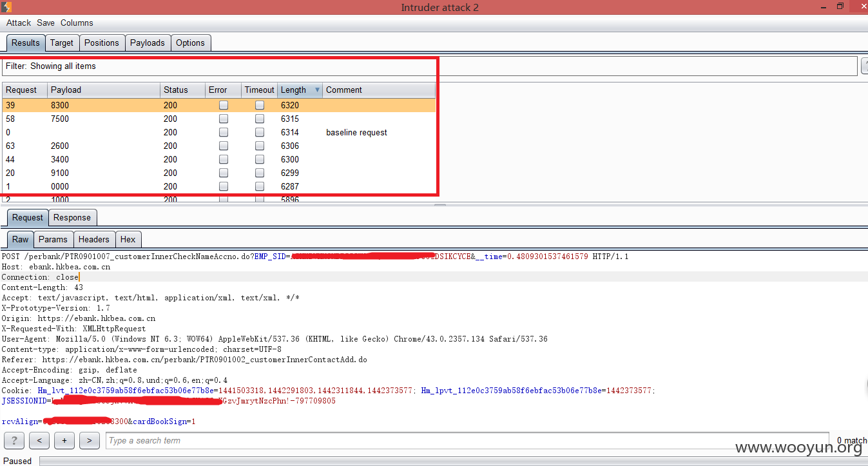Click the Burp icon in title bar
Screen dimensions: 868x466
(x=6, y=7)
